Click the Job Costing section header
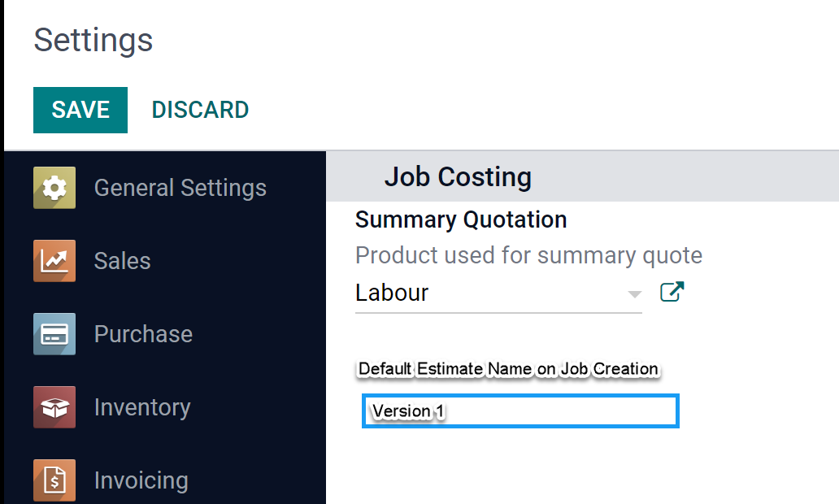The width and height of the screenshot is (839, 504). coord(458,176)
